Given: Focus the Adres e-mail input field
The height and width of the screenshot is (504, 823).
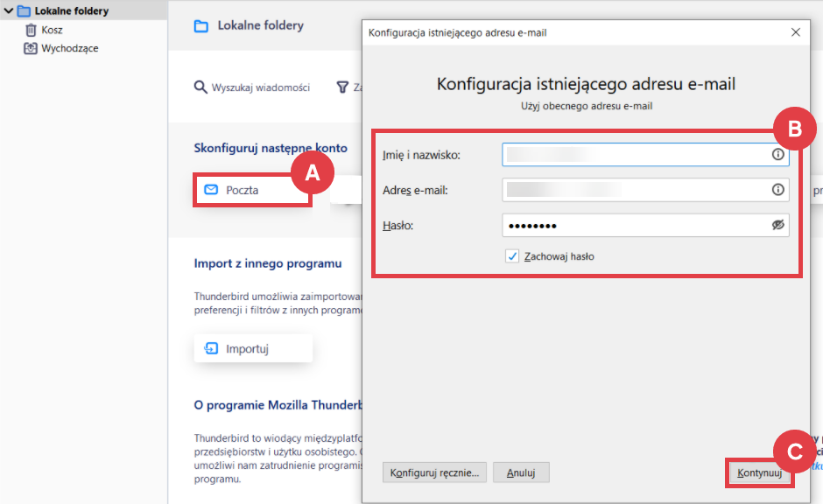Looking at the screenshot, I should (x=635, y=190).
